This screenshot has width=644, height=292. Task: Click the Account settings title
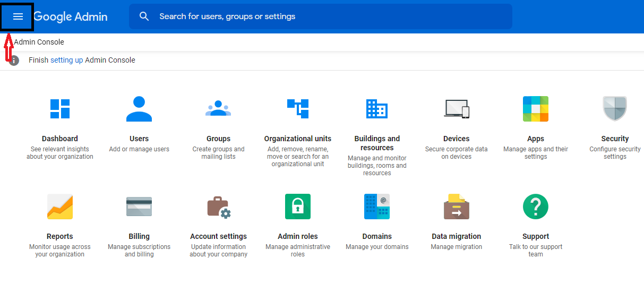point(218,236)
